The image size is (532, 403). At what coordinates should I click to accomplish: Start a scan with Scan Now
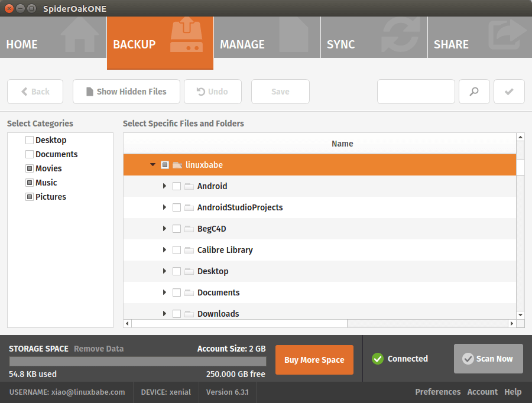(x=488, y=359)
